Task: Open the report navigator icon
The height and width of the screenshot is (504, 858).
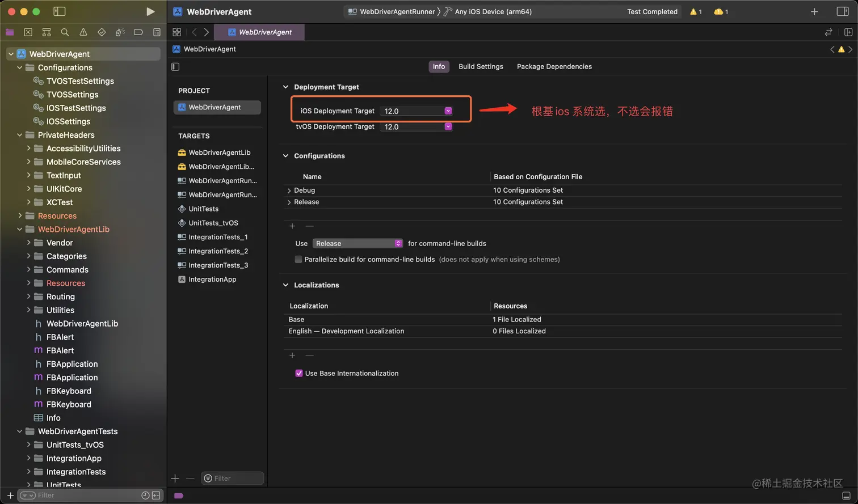Action: point(157,32)
